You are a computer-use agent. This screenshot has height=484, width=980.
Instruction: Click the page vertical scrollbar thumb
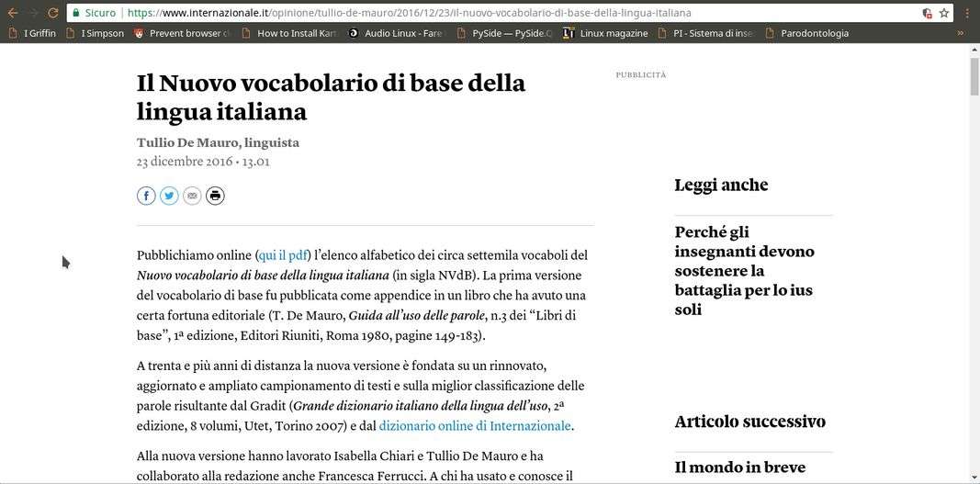[974, 76]
